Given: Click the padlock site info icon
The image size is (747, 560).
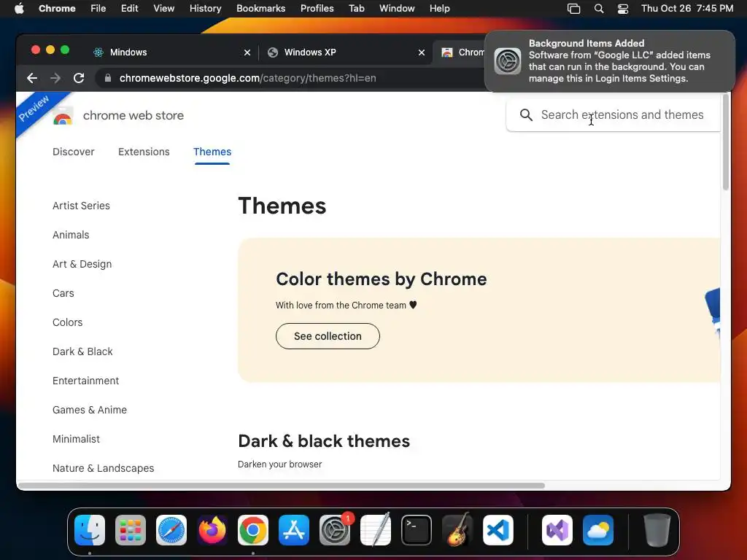Looking at the screenshot, I should [108, 78].
